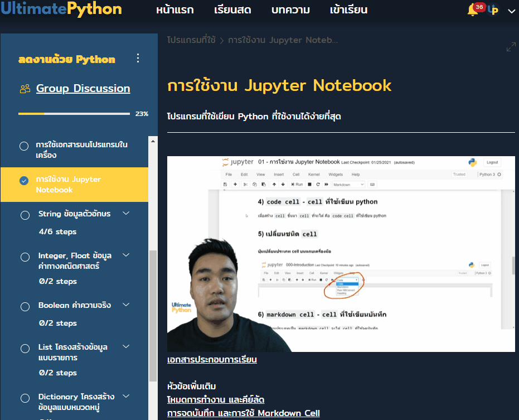Toggle the circle beside Integer, Float section
The image size is (519, 420).
click(25, 257)
